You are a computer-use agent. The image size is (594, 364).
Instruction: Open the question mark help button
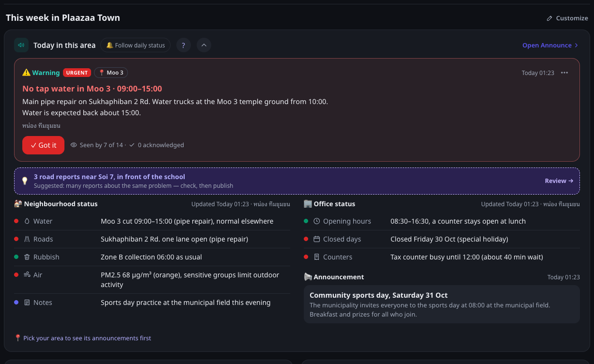(183, 45)
